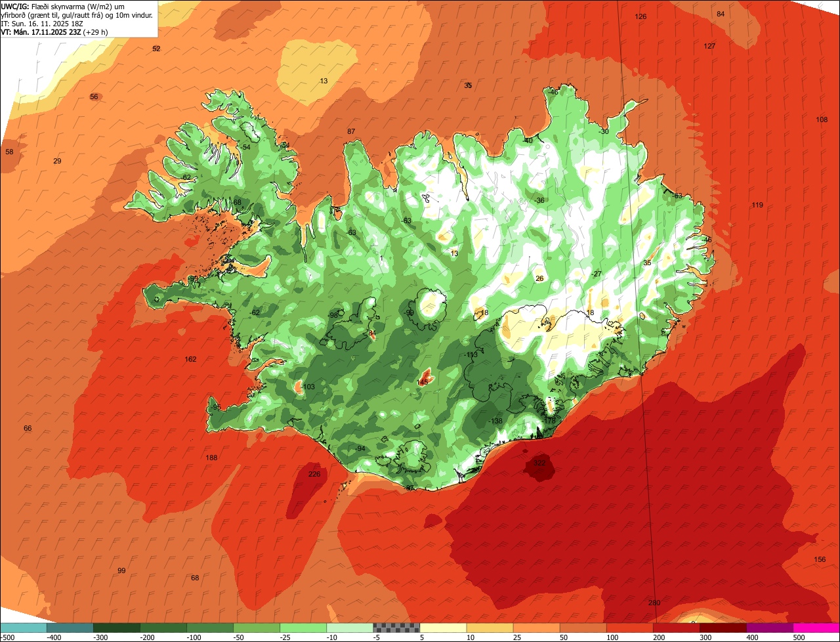Screen dimensions: 840x642
Task: Click the legend swatch between 100 and 200
Action: point(629,628)
